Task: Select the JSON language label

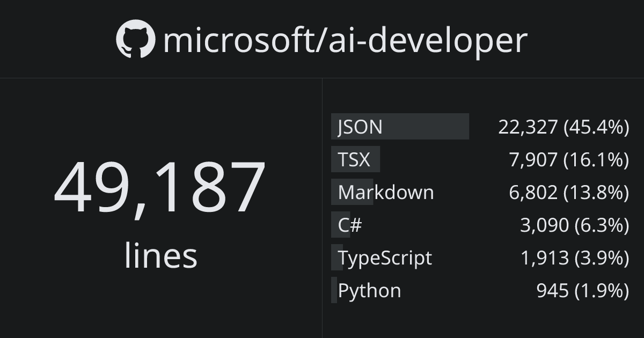Action: tap(360, 127)
